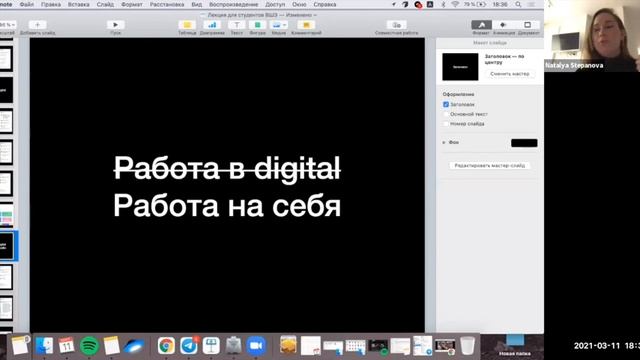Open the Расстановка menu

point(167,4)
